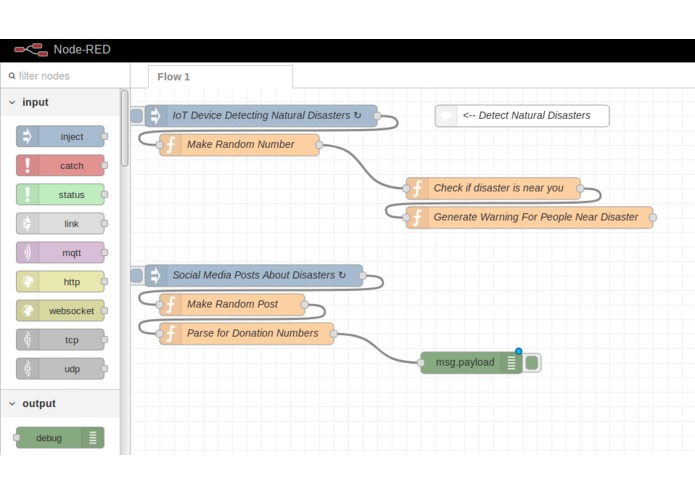
Task: Click output port of Make Random Number node
Action: click(319, 145)
